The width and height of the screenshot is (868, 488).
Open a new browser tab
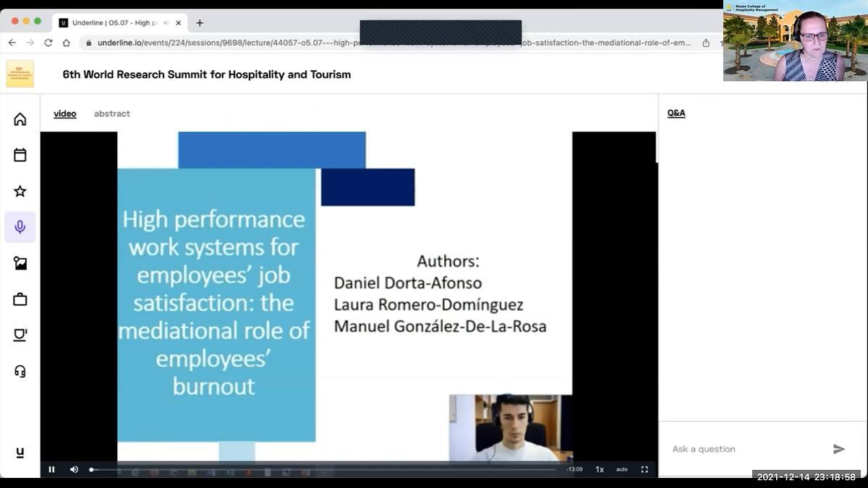[x=200, y=23]
